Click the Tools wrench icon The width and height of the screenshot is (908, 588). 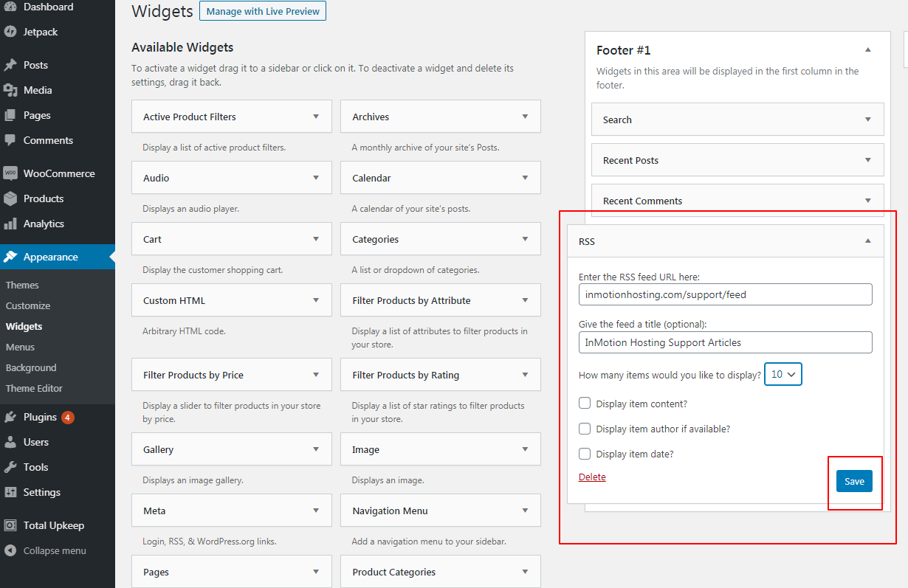[10, 467]
